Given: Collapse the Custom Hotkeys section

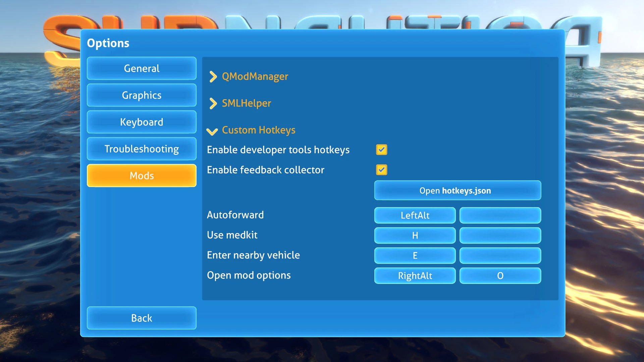Looking at the screenshot, I should click(x=212, y=131).
